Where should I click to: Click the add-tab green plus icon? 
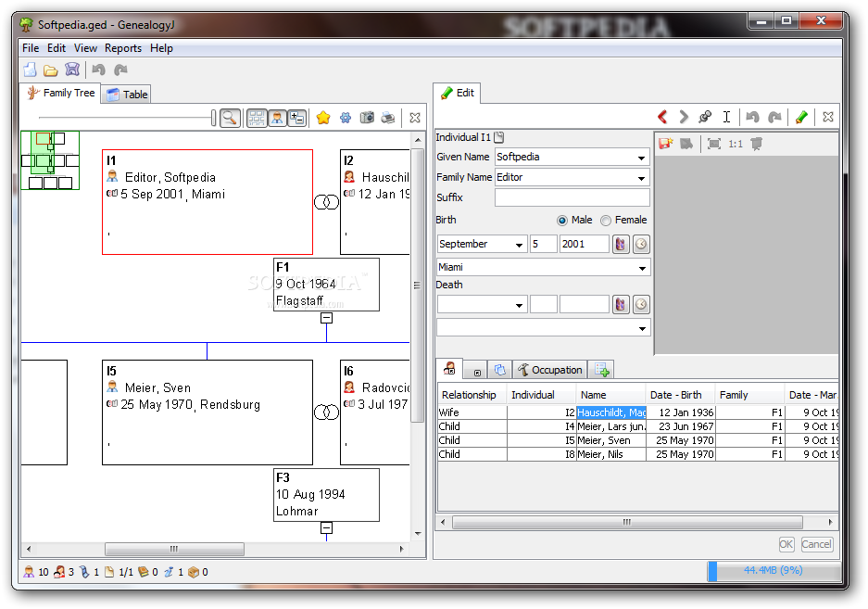click(601, 370)
